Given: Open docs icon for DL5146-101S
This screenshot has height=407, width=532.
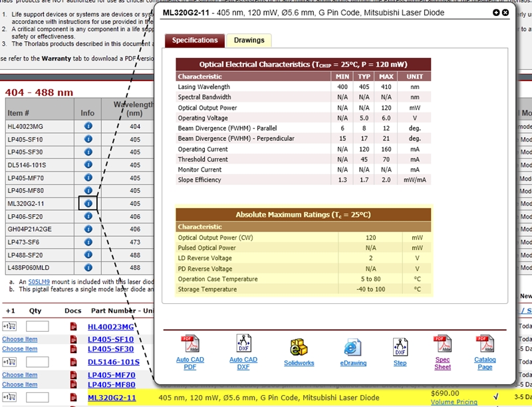Looking at the screenshot, I should click(73, 362).
